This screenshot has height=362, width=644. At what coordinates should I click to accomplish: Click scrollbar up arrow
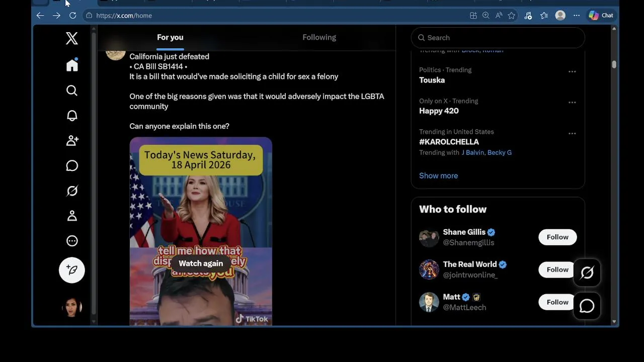[614, 29]
